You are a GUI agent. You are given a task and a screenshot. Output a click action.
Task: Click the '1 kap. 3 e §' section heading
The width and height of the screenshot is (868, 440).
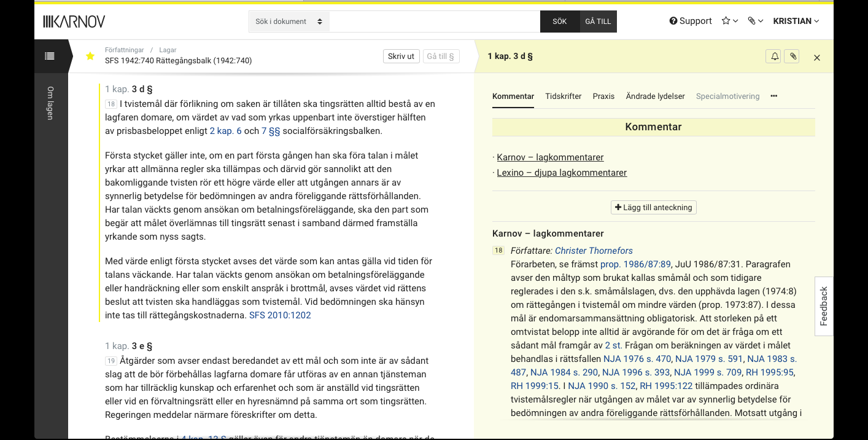click(129, 346)
